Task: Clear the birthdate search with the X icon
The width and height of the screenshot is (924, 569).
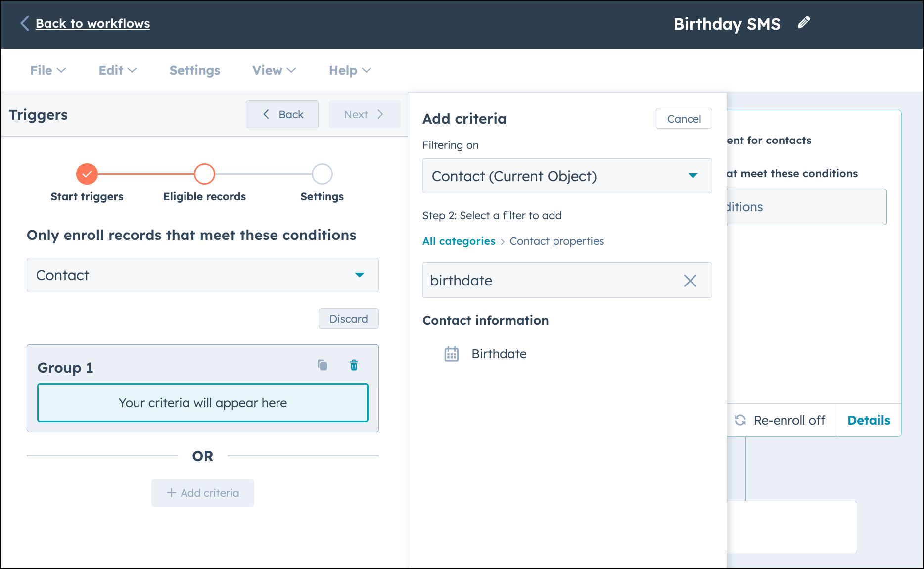Action: [690, 281]
